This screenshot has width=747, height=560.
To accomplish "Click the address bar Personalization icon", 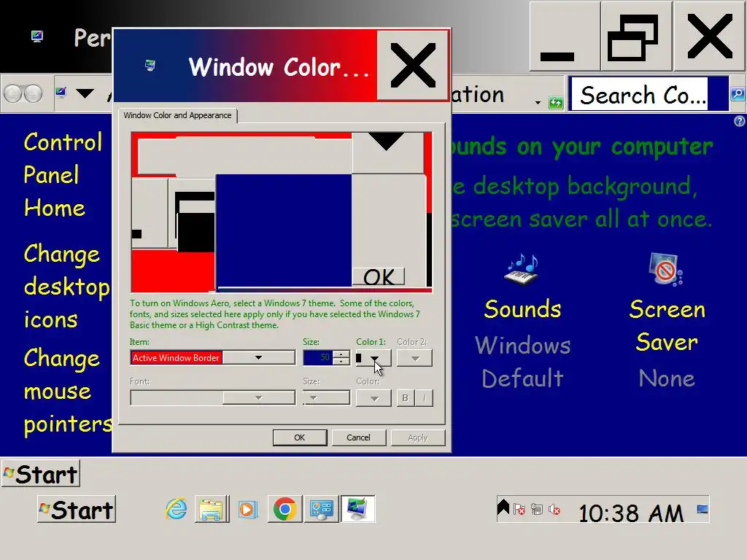I will point(61,92).
